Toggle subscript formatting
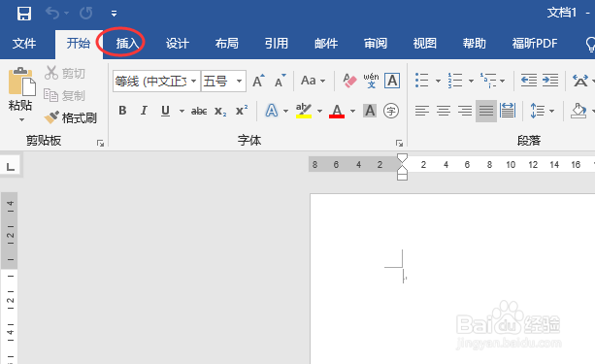The height and width of the screenshot is (364, 595). pyautogui.click(x=220, y=112)
